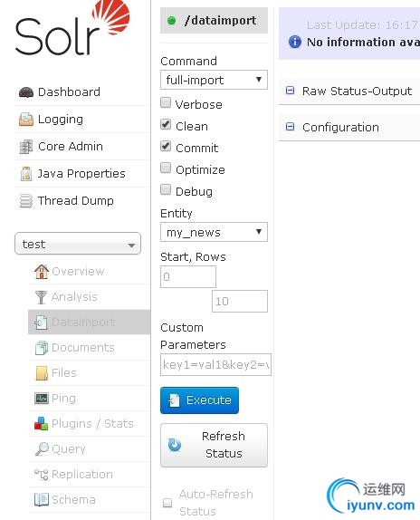
Task: Tick the Optimize checkbox
Action: 166,169
